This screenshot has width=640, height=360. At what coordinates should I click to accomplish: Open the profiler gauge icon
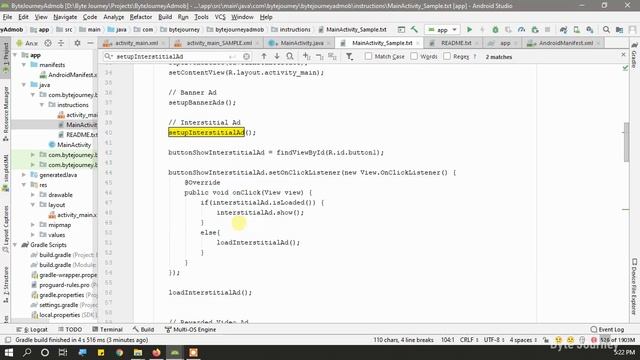[x=521, y=29]
